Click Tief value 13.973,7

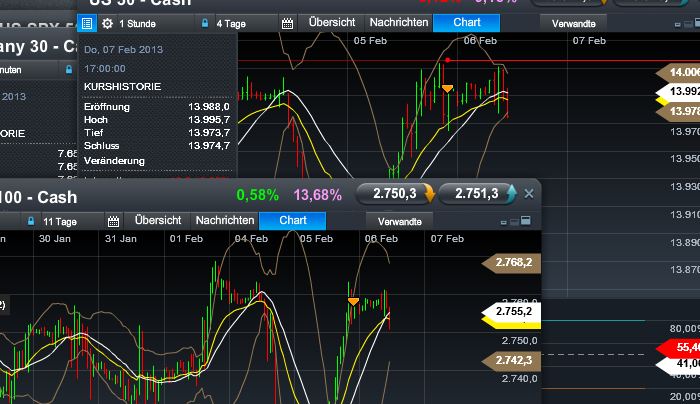coord(208,133)
